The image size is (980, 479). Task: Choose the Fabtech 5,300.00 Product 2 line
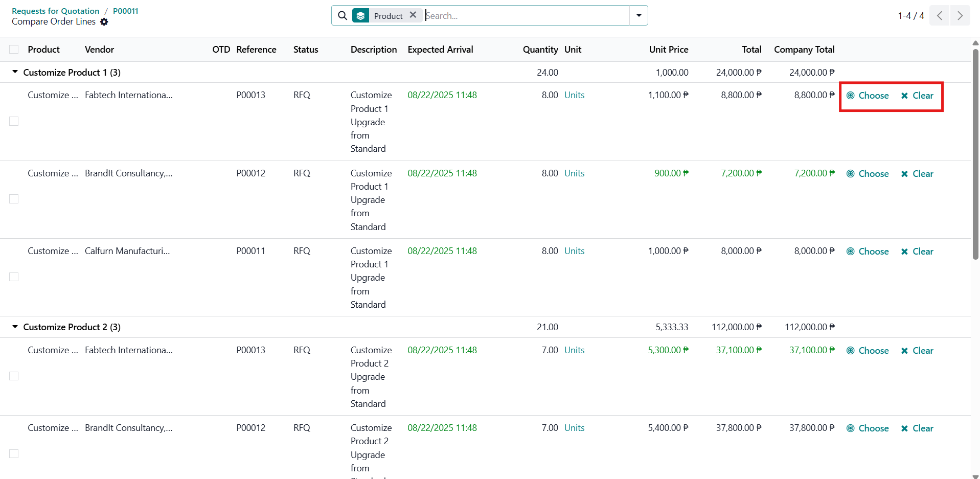[868, 351]
